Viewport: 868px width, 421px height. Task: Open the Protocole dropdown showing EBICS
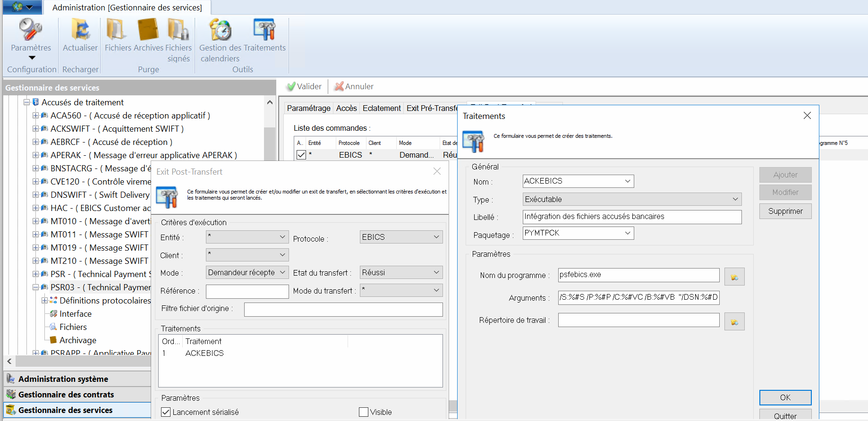(401, 237)
